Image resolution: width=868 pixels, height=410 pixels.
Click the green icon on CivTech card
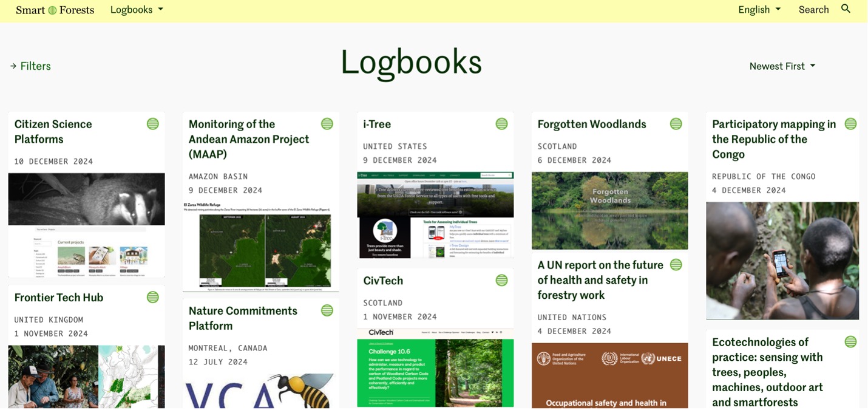pyautogui.click(x=501, y=281)
